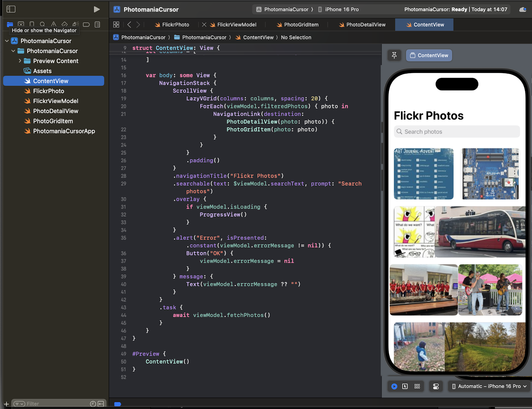
Task: Go forward in editor history
Action: (138, 25)
